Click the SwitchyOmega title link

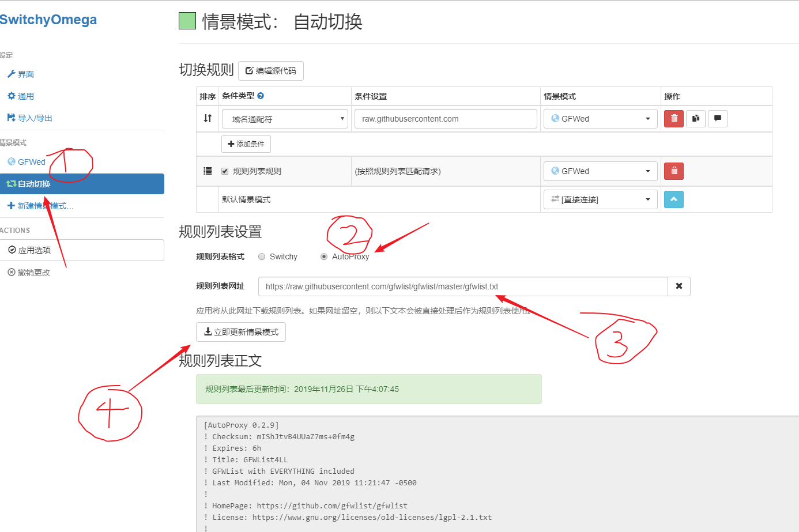click(x=48, y=20)
